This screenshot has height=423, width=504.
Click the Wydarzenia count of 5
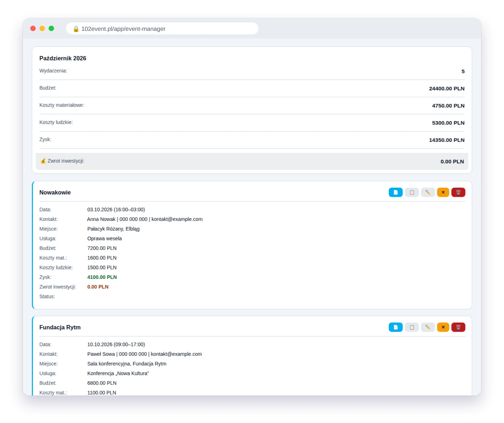[x=463, y=71]
